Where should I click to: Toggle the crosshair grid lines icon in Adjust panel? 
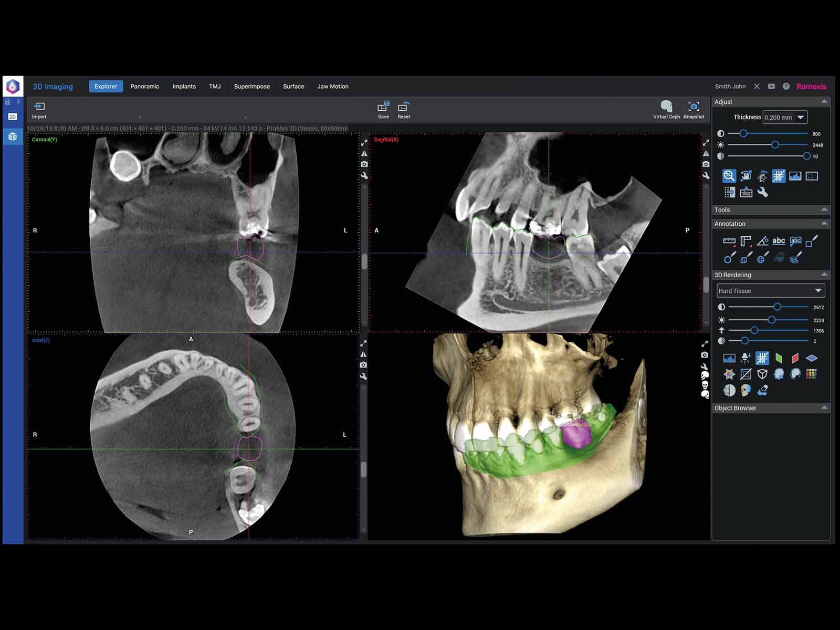pyautogui.click(x=779, y=176)
